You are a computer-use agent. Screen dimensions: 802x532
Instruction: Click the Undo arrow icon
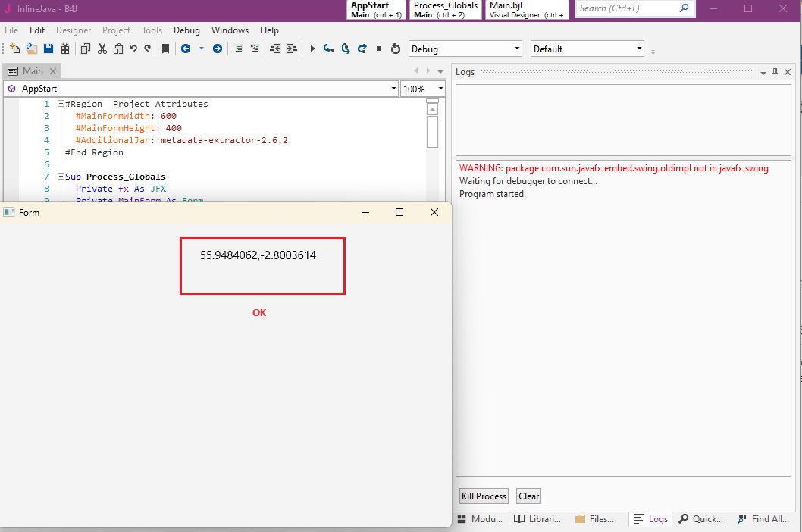[x=133, y=49]
